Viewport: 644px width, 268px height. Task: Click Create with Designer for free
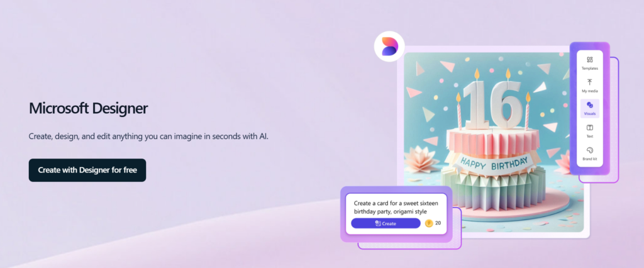[87, 170]
